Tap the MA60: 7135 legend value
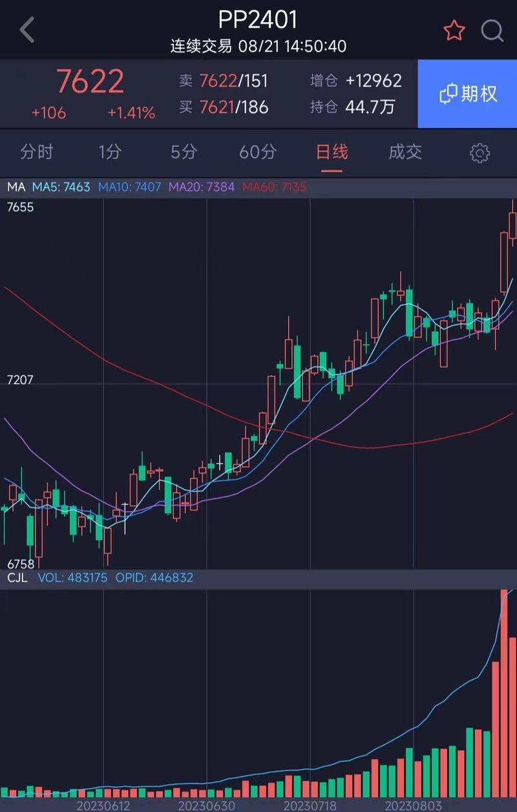517x812 pixels. 274,187
